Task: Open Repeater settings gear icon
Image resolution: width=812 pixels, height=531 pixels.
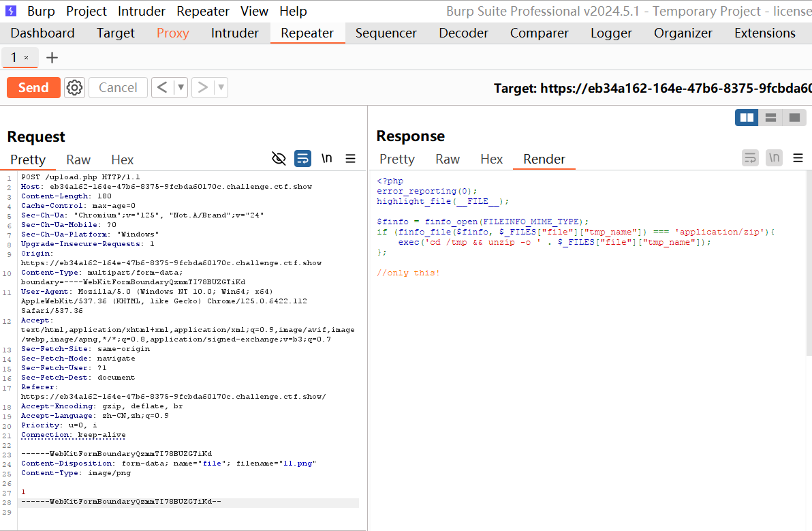Action: (x=74, y=87)
